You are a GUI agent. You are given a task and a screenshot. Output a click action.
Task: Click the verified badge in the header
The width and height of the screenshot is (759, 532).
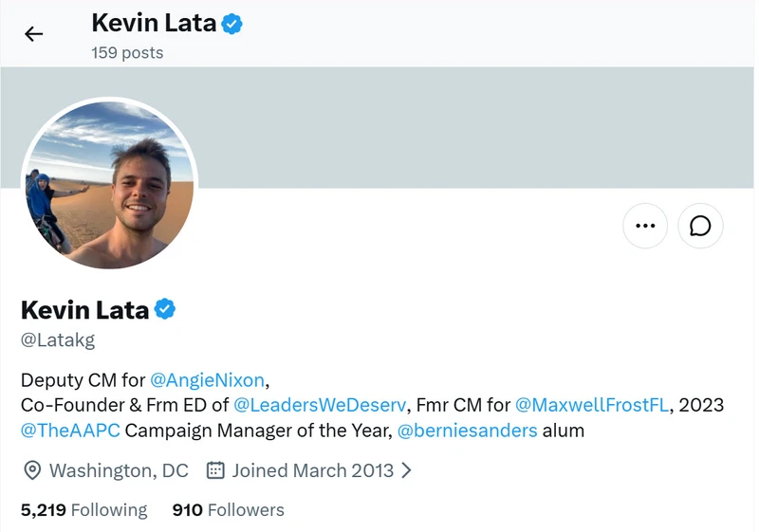click(x=231, y=24)
